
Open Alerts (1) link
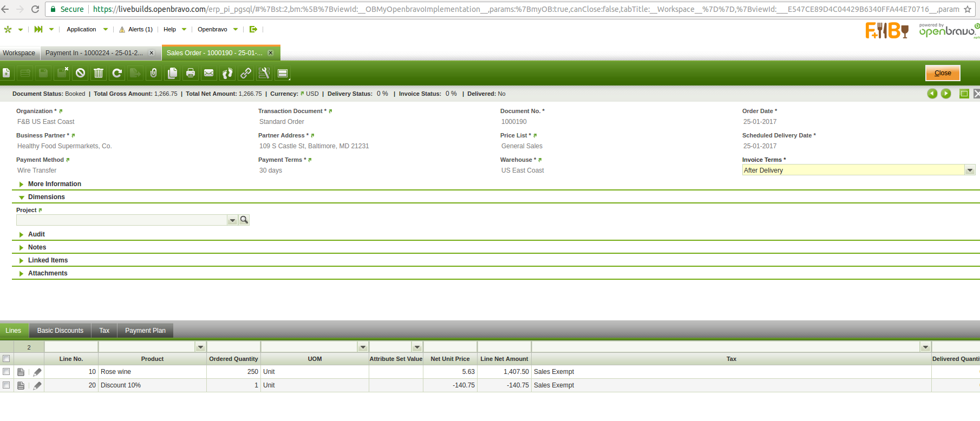pos(140,29)
